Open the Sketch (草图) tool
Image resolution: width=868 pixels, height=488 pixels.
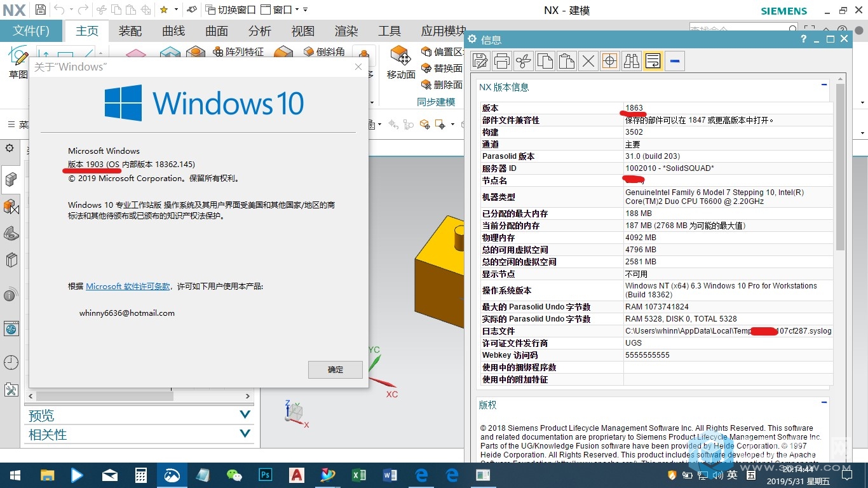click(17, 62)
